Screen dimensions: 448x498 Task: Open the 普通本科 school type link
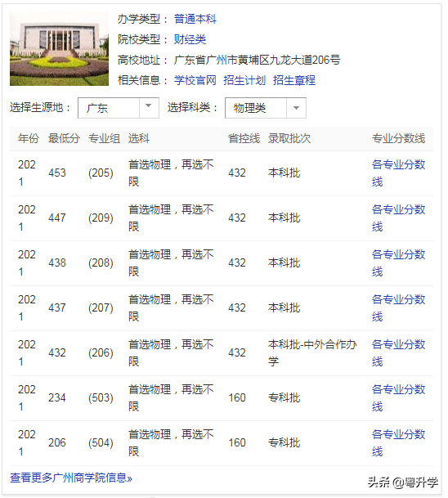point(195,19)
